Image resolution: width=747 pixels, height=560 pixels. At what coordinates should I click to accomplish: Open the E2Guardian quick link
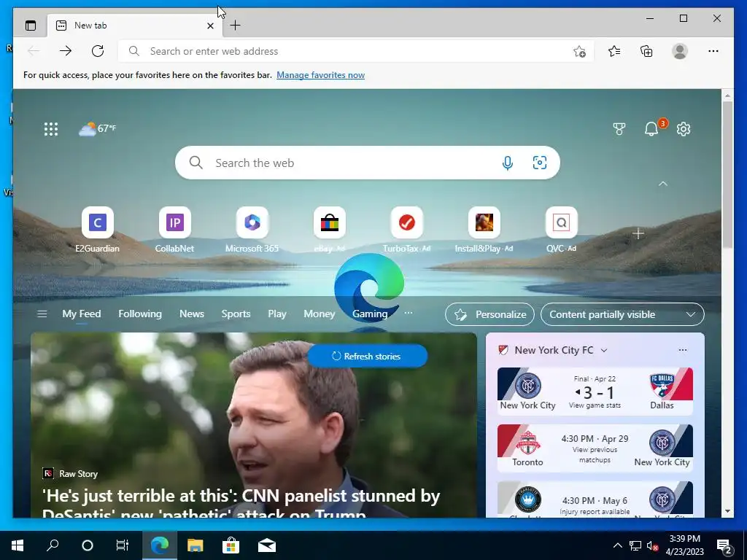[98, 230]
